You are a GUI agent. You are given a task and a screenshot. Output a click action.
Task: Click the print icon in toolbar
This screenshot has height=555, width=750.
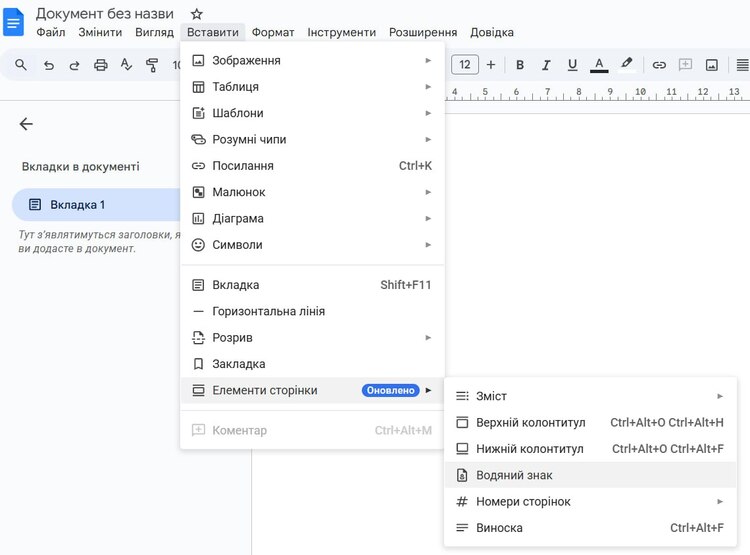pos(101,65)
